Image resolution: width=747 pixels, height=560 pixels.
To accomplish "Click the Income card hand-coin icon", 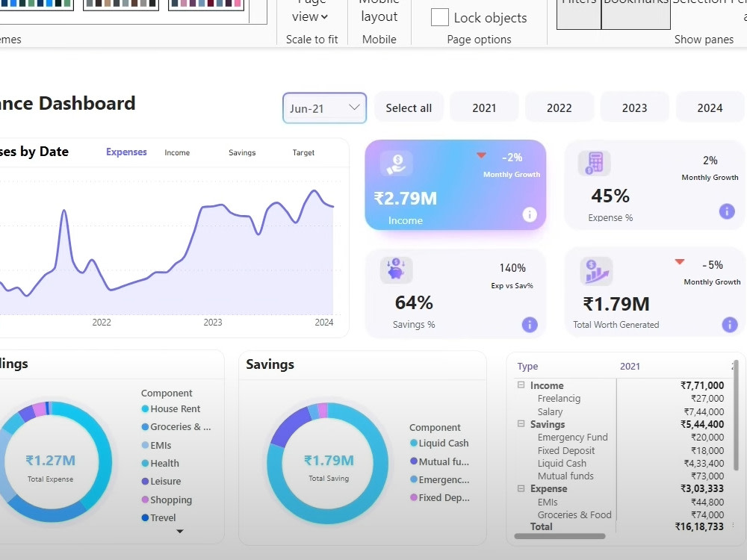I will click(x=397, y=164).
